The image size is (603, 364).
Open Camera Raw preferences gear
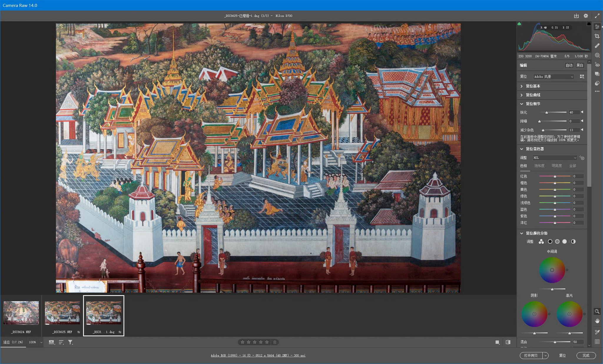pyautogui.click(x=586, y=16)
